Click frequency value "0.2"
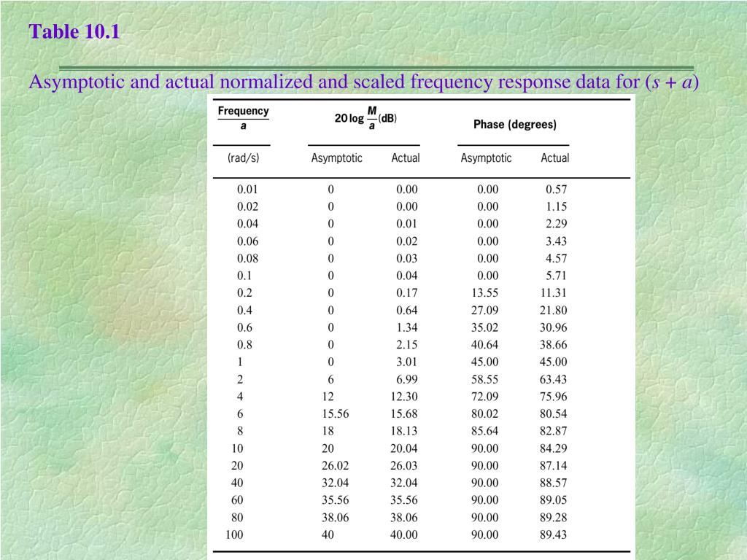 point(244,292)
